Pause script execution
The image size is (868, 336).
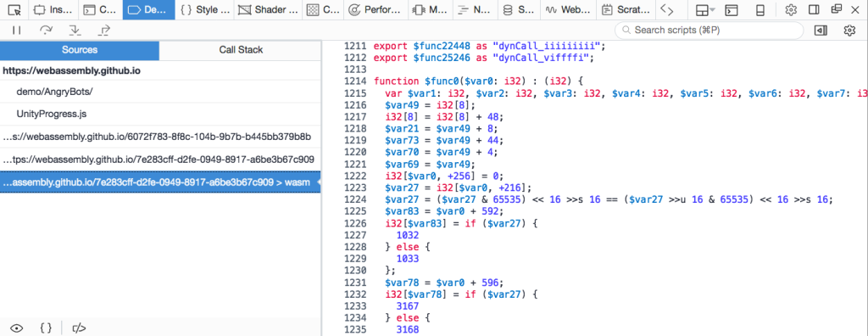click(17, 31)
